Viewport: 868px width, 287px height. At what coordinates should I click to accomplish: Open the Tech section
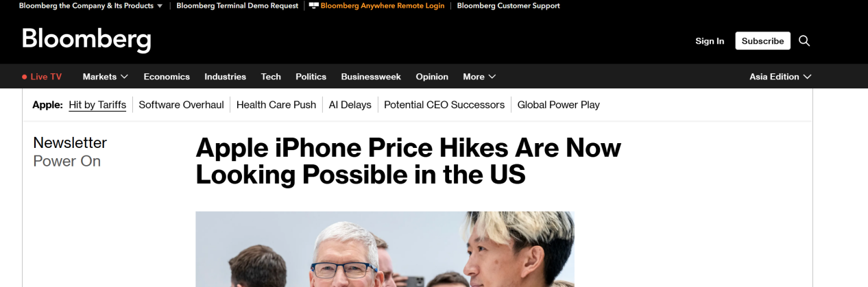[271, 77]
